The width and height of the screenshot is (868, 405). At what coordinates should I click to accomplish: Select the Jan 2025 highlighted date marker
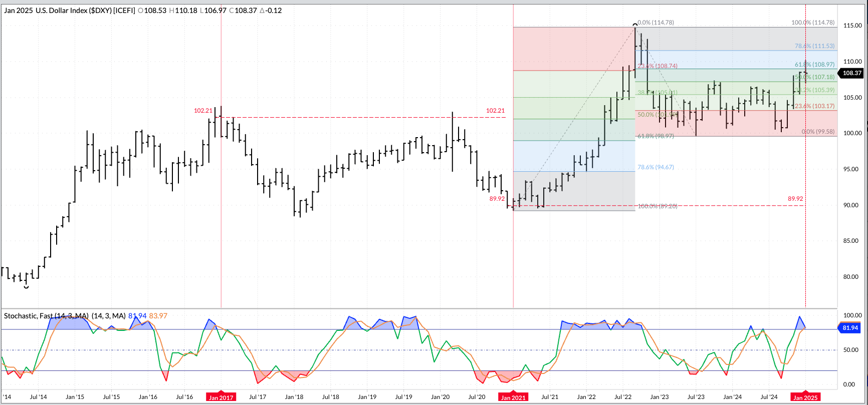pos(805,397)
